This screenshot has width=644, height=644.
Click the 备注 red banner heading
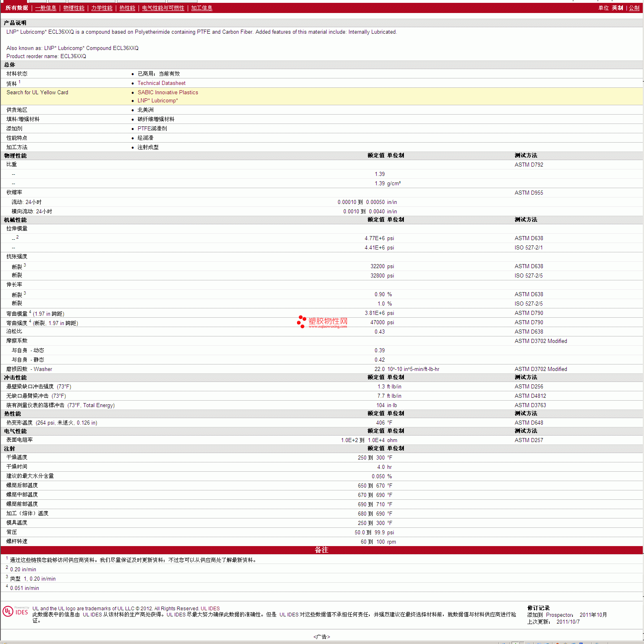[321, 550]
